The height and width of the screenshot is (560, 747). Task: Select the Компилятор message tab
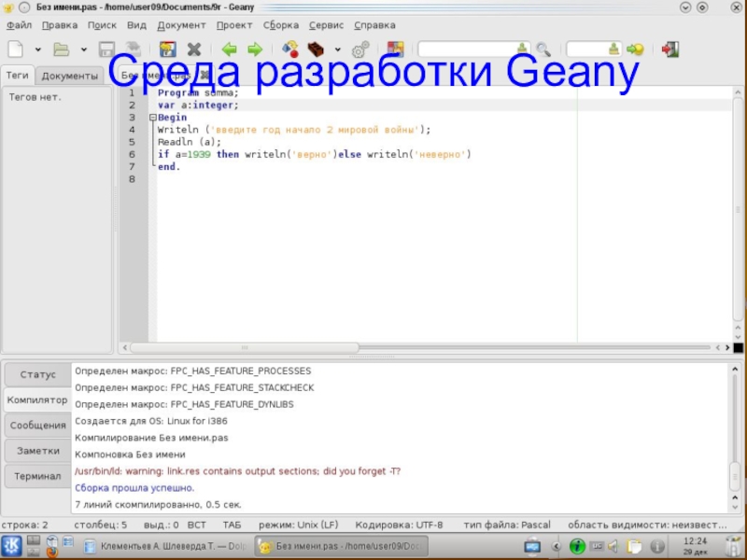point(37,400)
